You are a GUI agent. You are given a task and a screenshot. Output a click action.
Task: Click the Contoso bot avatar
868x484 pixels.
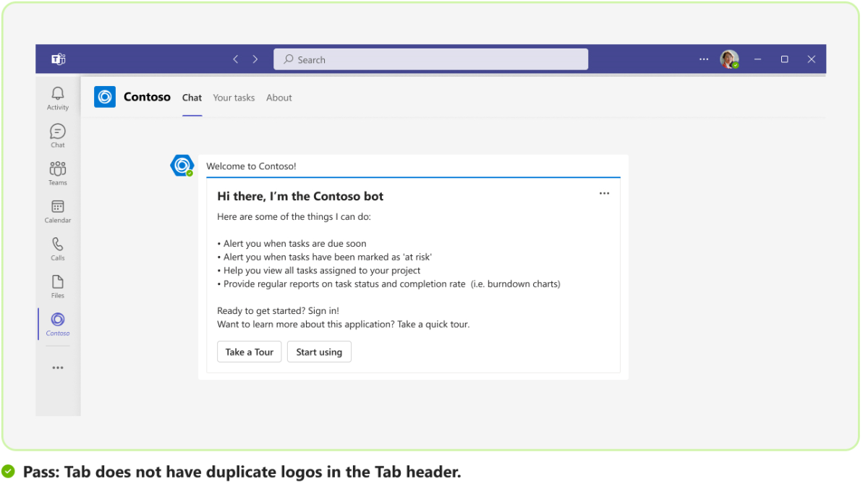coord(182,166)
